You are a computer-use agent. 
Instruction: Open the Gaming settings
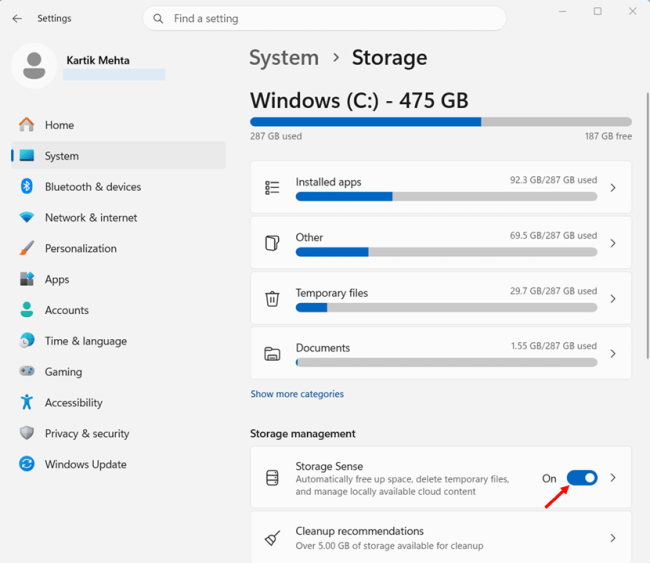[x=119, y=371]
